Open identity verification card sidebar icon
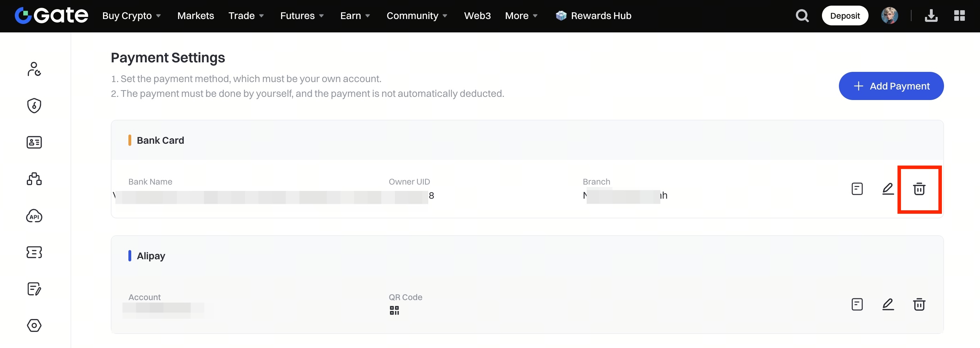Viewport: 980px width, 348px height. coord(34,142)
